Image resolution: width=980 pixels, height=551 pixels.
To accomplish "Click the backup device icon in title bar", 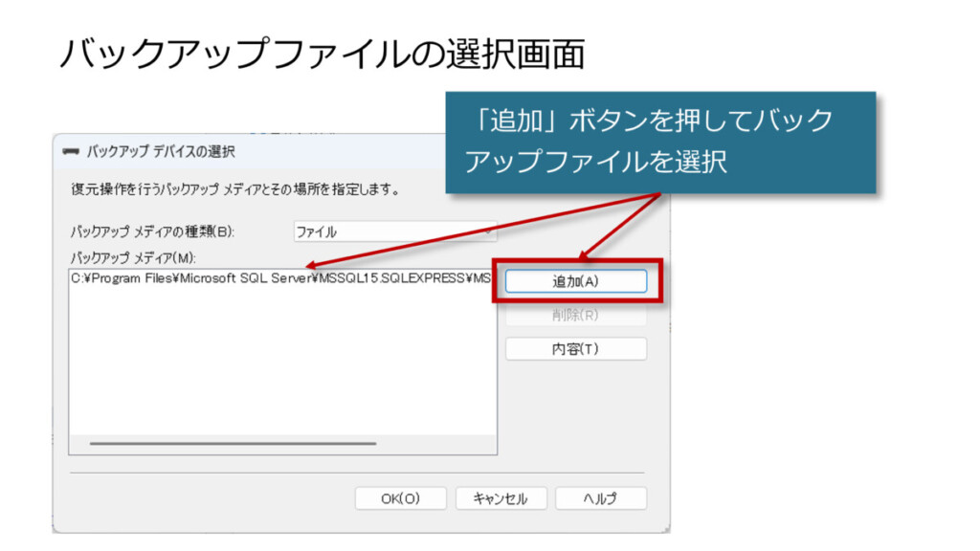I will coord(71,152).
